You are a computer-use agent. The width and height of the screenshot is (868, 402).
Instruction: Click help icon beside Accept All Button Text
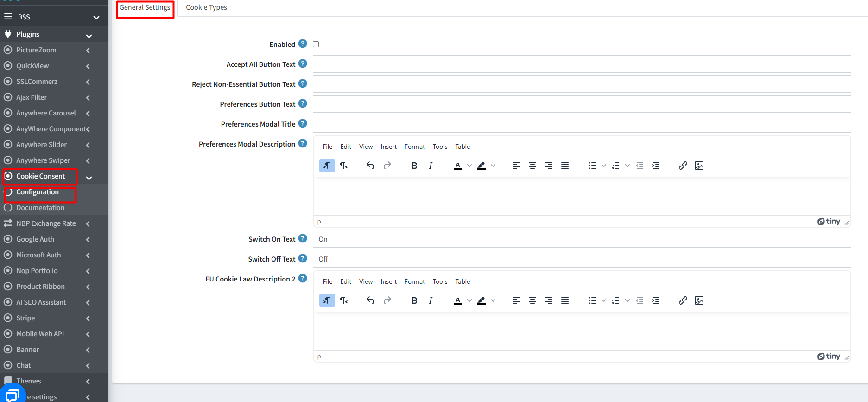303,64
